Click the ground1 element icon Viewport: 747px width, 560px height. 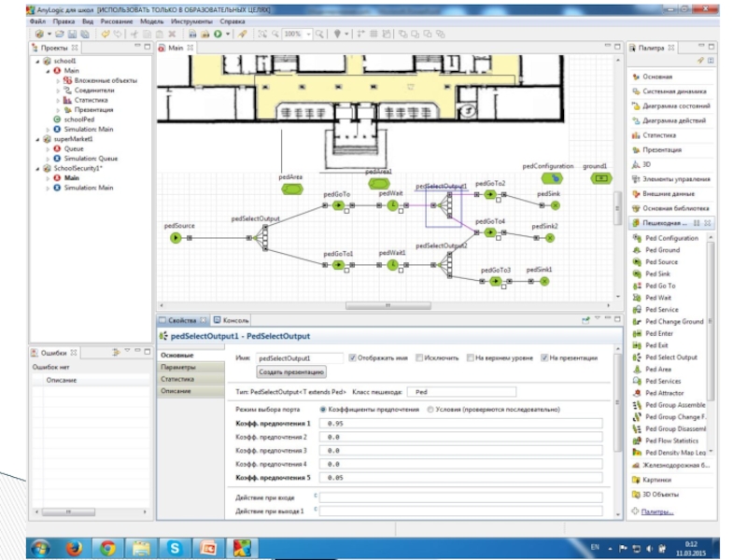coord(600,176)
